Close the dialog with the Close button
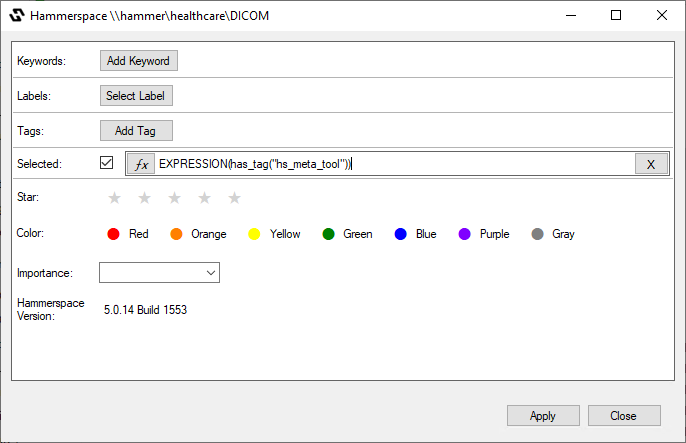 pyautogui.click(x=624, y=415)
